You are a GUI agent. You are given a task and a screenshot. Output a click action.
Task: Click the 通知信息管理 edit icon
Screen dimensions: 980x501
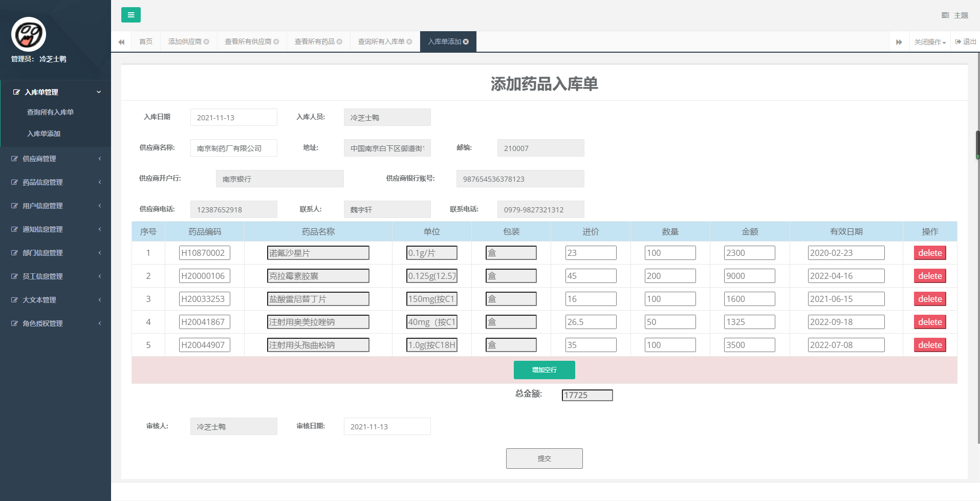pos(14,229)
